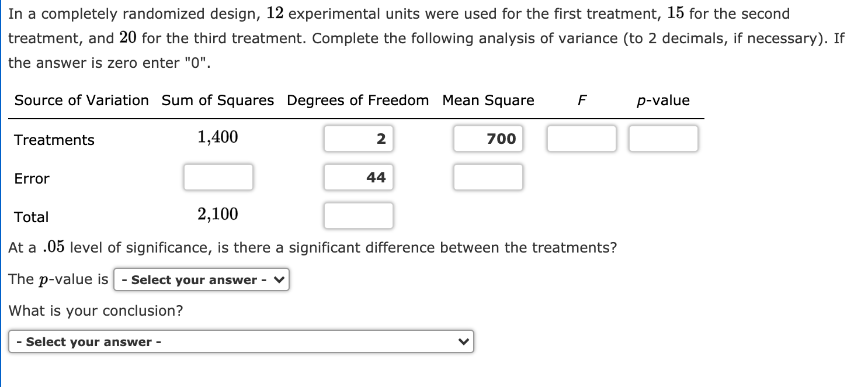Screen dimensions: 868x387
Task: Select the Mean Square field showing 700
Action: [x=488, y=139]
